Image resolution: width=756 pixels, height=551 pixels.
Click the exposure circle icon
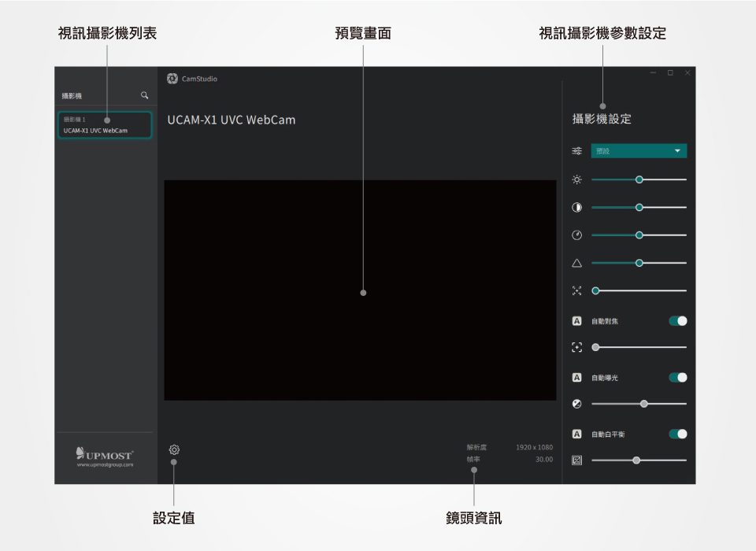pyautogui.click(x=576, y=404)
